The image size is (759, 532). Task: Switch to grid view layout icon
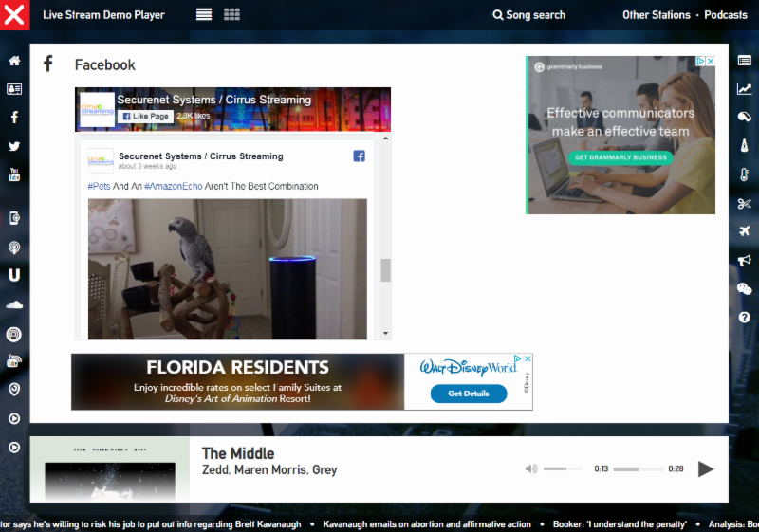(231, 14)
